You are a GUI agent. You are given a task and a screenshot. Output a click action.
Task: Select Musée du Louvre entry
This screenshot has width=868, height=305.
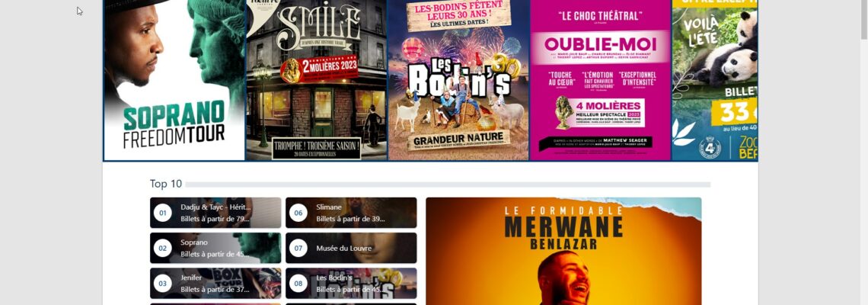351,248
